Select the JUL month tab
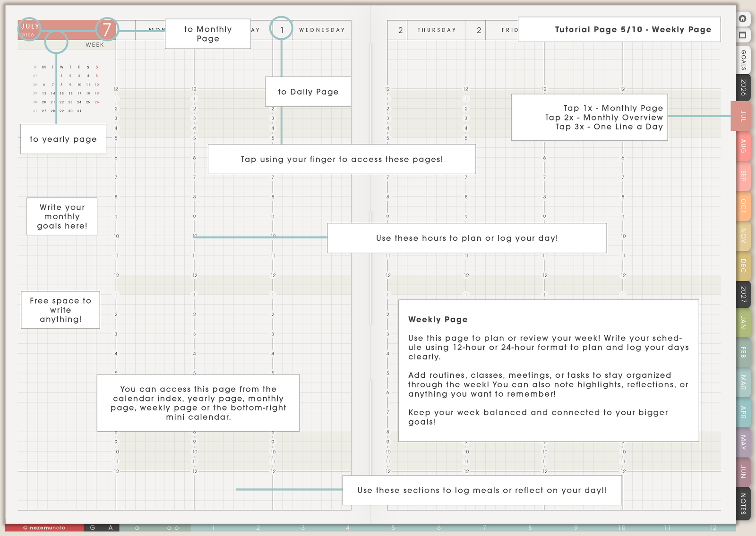The width and height of the screenshot is (756, 536). pos(741,116)
